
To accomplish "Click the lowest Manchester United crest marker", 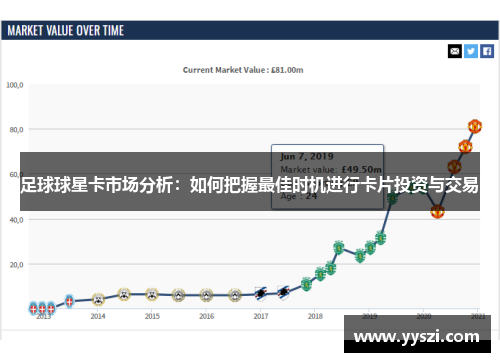I will tap(437, 211).
